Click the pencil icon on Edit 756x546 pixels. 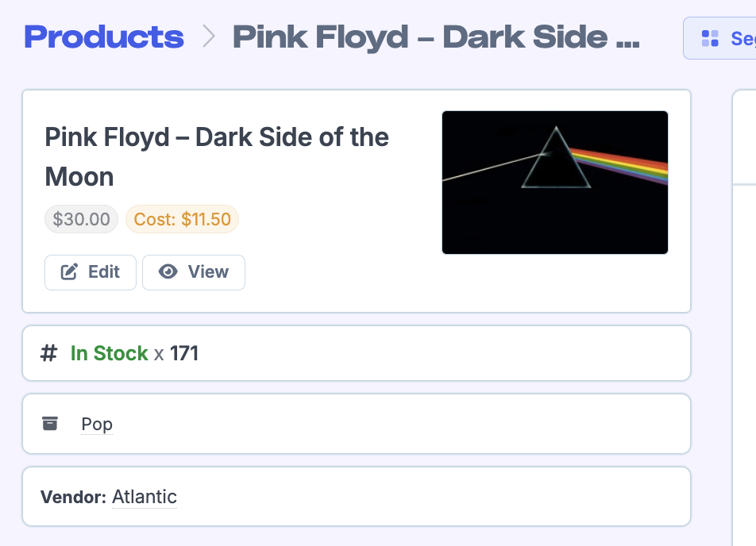tap(70, 272)
